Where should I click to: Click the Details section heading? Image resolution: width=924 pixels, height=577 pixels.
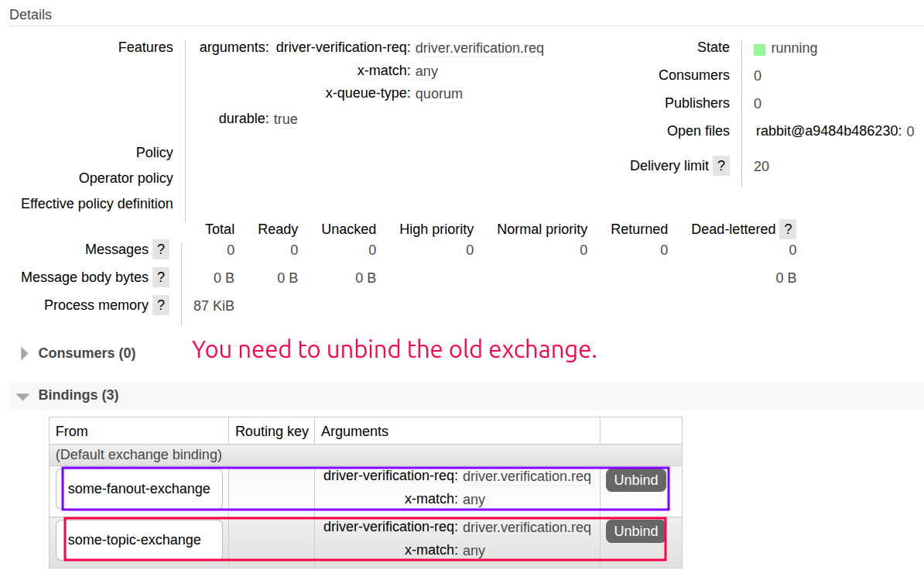point(30,14)
